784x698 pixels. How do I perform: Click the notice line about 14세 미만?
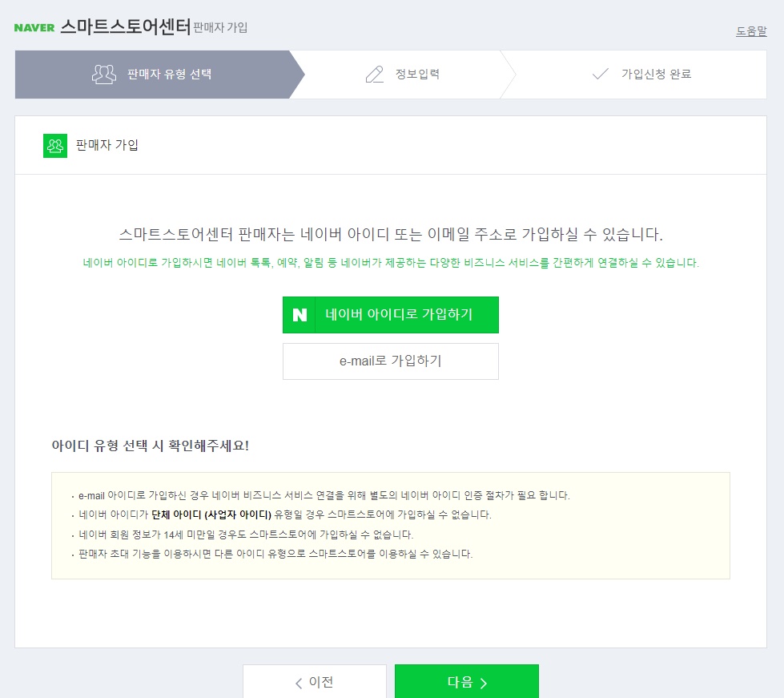click(246, 535)
